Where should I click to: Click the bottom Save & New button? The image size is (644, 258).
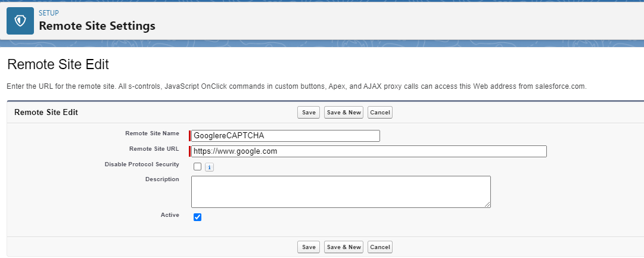(x=344, y=247)
